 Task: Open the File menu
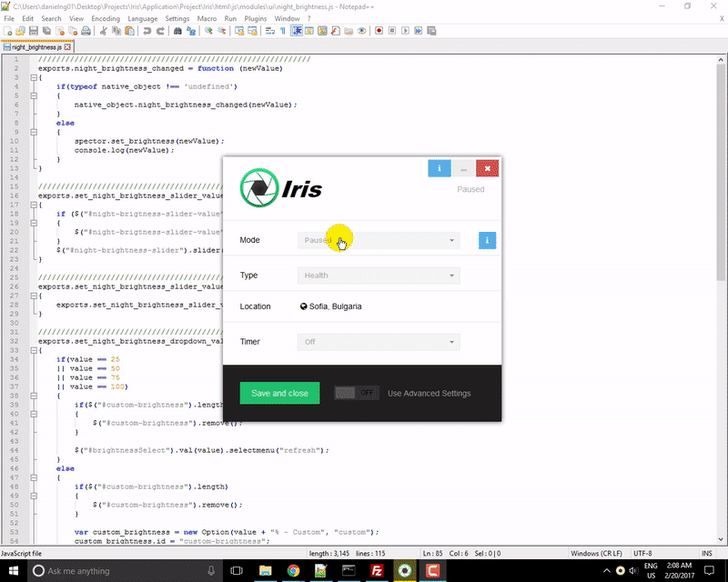[9, 18]
